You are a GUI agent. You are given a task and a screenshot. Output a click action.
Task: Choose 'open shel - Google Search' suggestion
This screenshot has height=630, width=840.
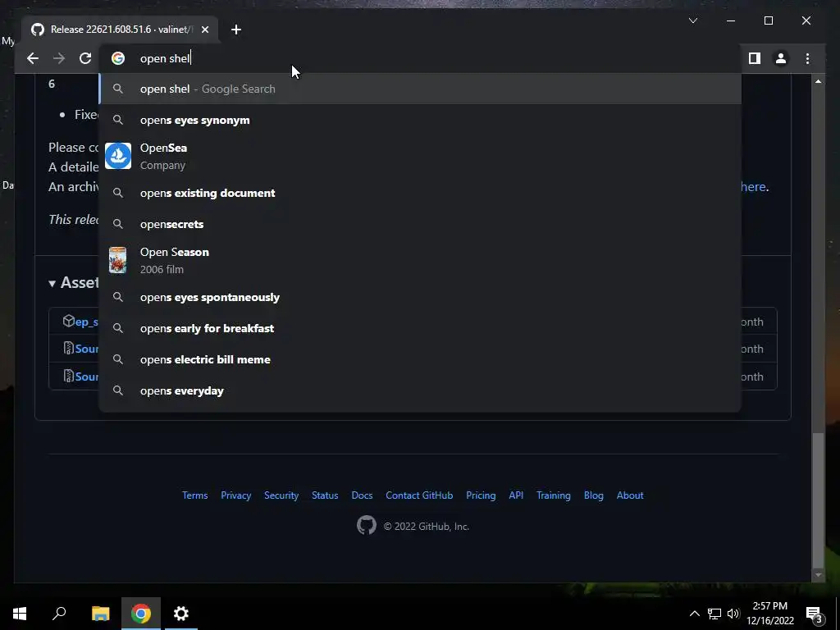(421, 89)
